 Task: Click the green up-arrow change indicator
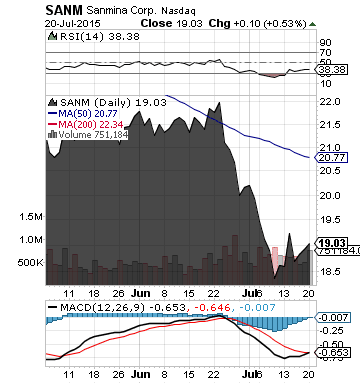pyautogui.click(x=312, y=24)
